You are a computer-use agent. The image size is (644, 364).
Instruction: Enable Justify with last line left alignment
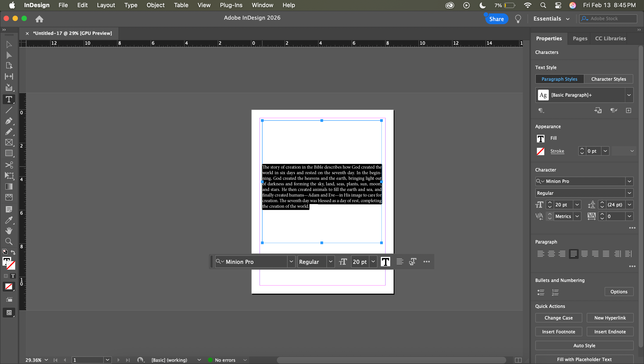(x=574, y=254)
